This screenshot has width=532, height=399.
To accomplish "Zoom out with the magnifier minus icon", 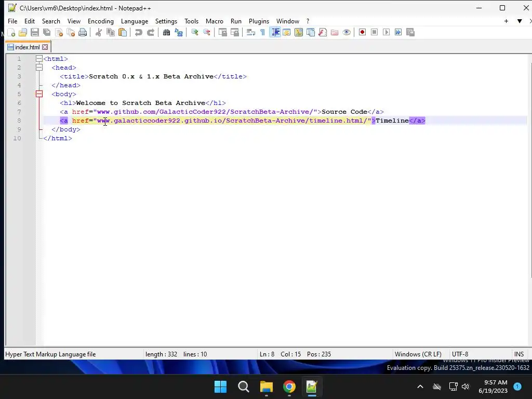I will [x=206, y=32].
